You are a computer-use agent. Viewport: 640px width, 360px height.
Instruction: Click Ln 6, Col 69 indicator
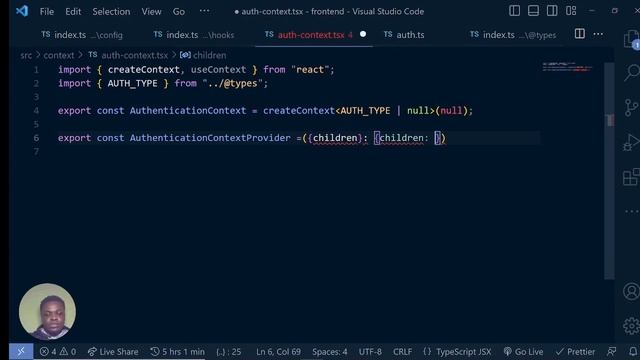278,352
